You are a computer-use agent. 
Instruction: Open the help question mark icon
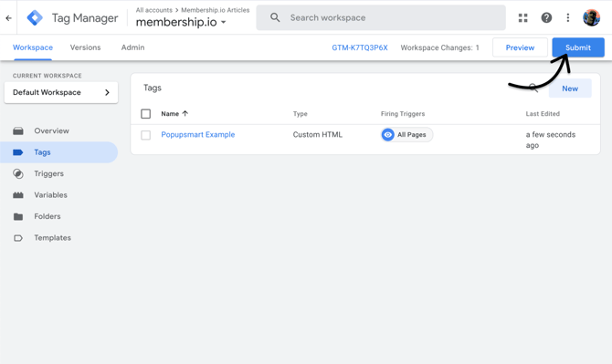coord(546,17)
